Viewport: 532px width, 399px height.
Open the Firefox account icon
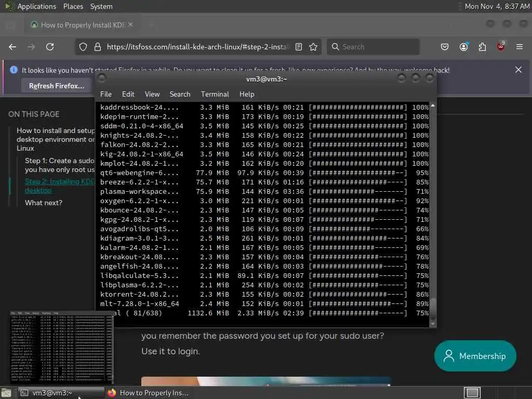click(464, 47)
